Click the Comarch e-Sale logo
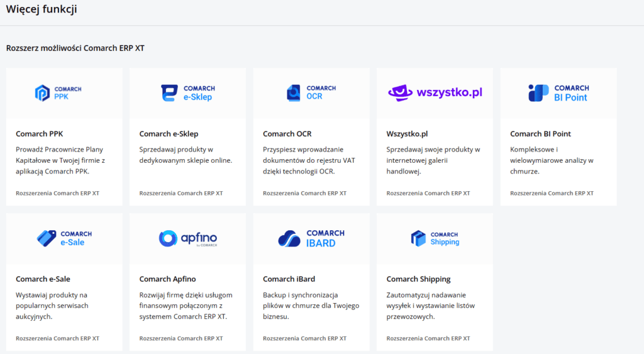Viewport: 644px width, 354px height. [x=65, y=238]
